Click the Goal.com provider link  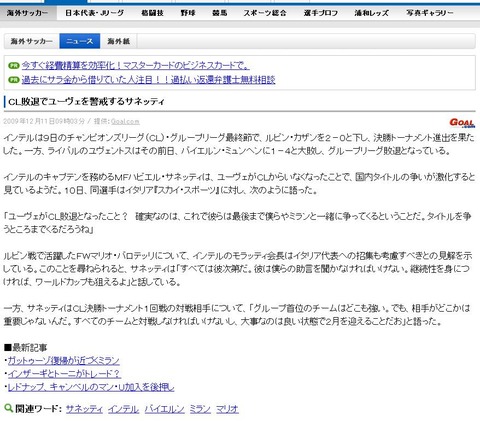[x=125, y=121]
